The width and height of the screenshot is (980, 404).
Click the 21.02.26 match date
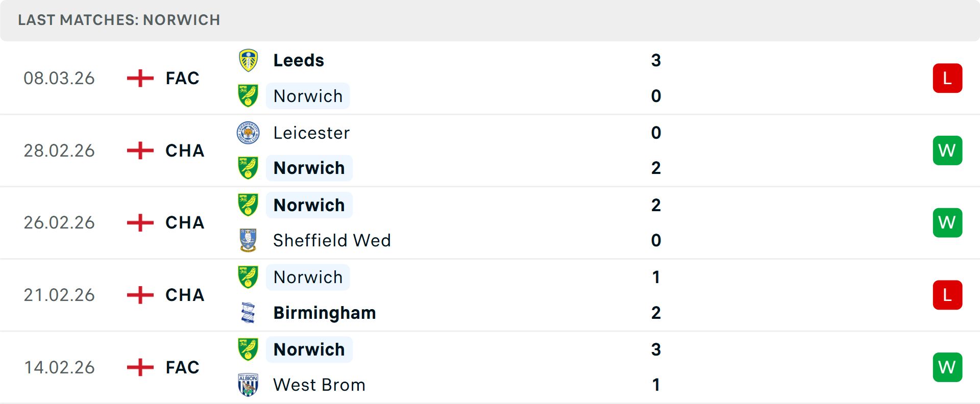tap(59, 295)
